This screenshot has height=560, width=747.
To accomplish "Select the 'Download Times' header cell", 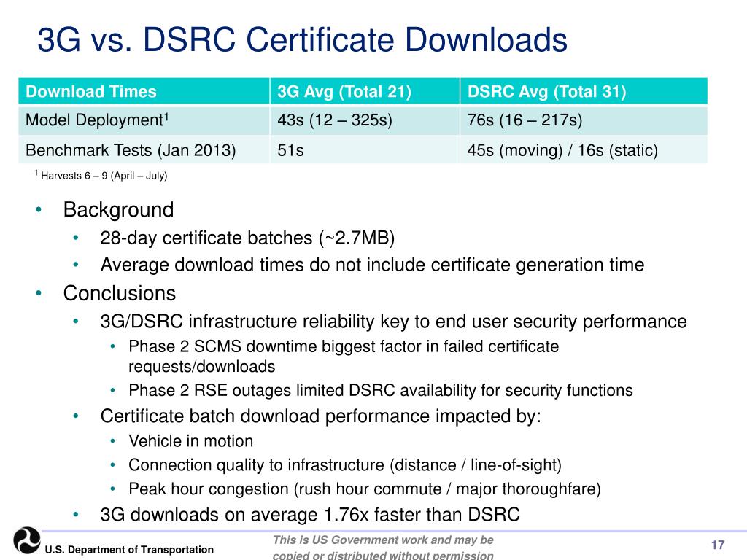I will pos(144,91).
